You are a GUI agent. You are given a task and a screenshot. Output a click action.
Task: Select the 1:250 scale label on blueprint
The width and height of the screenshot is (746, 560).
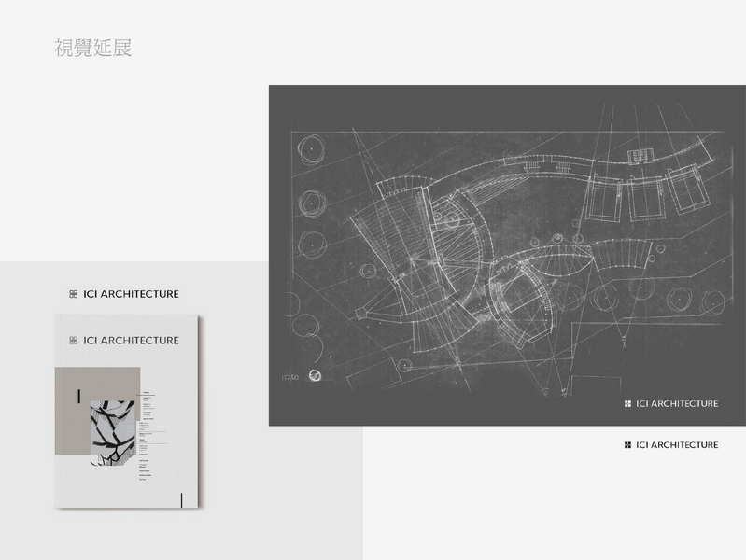pos(289,377)
